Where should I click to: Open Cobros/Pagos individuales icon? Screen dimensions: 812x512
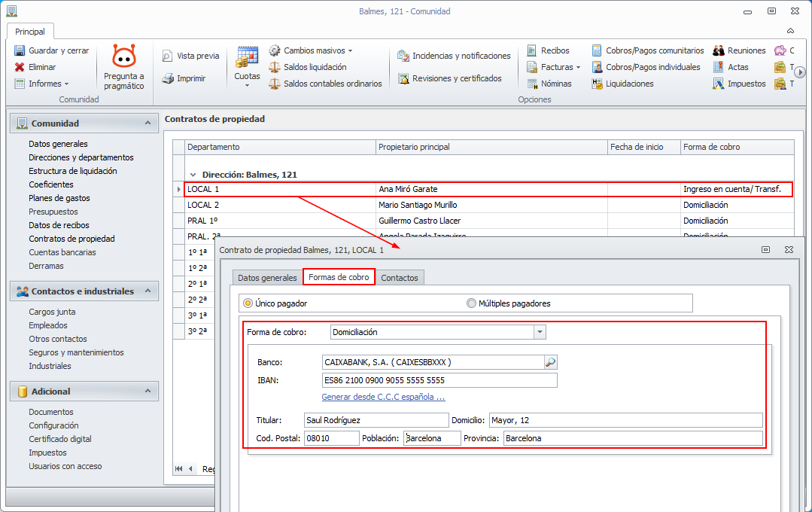point(597,67)
